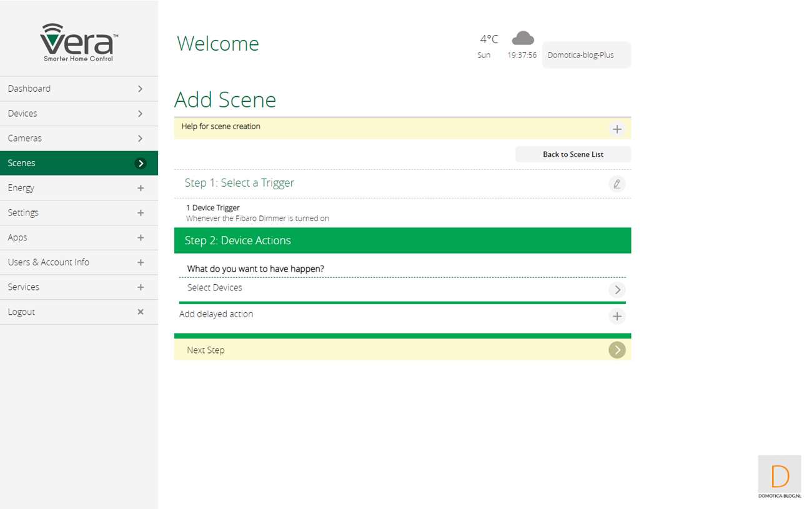This screenshot has height=509, width=812.
Task: Expand the Apps menu section
Action: point(141,238)
